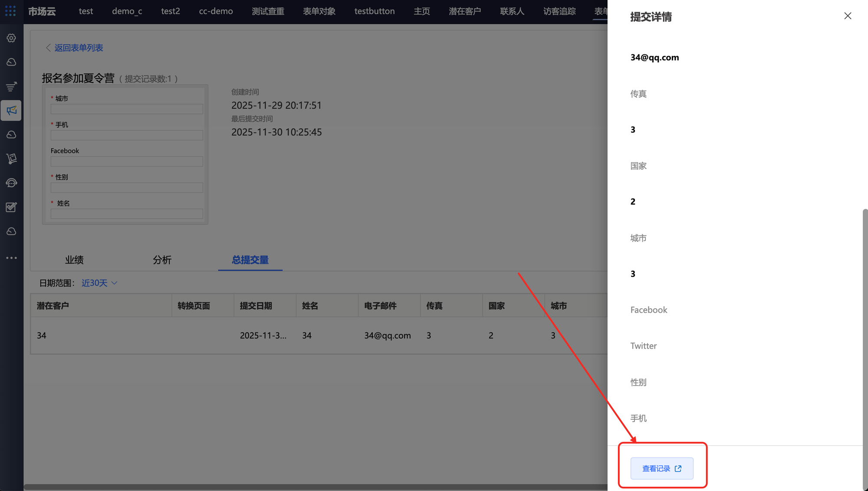The image size is (868, 491).
Task: Click the settings gear sidebar icon
Action: pos(12,38)
